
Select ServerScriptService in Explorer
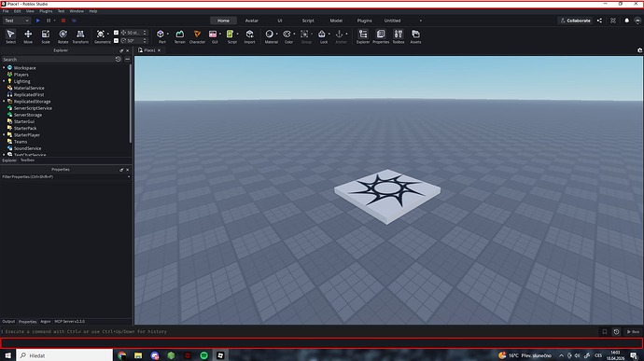pos(33,108)
